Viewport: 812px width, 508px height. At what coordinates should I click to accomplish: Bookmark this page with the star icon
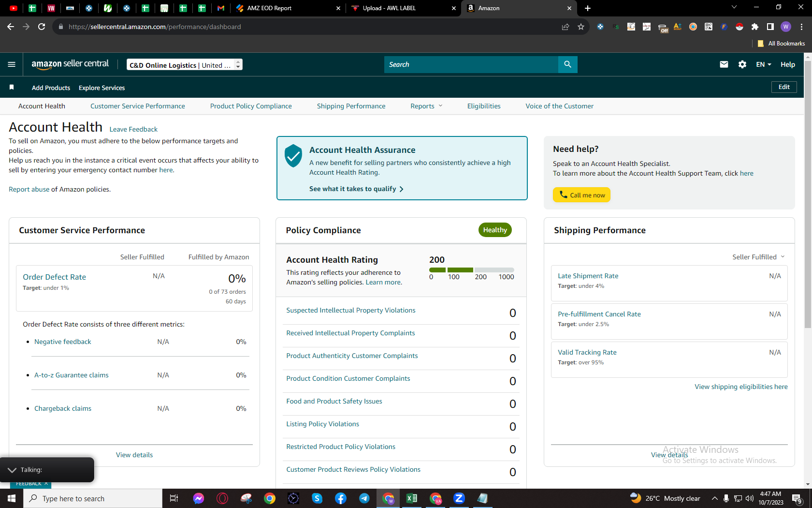tap(581, 27)
